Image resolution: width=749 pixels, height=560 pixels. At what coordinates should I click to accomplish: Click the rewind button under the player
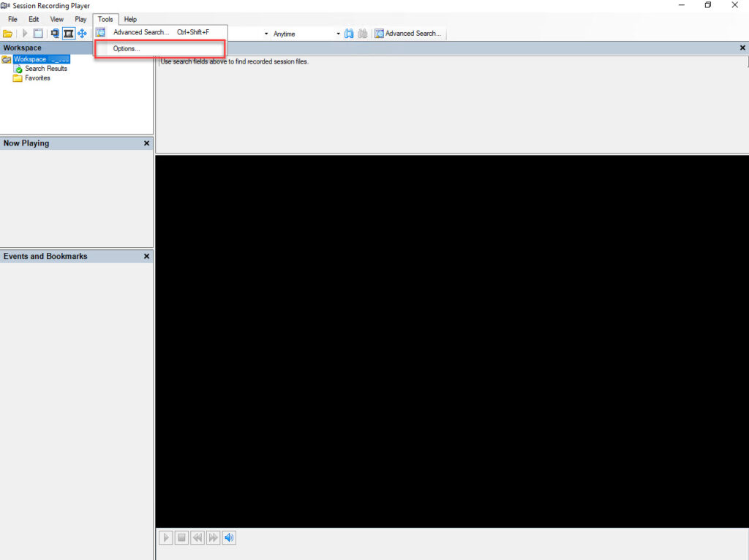click(197, 538)
